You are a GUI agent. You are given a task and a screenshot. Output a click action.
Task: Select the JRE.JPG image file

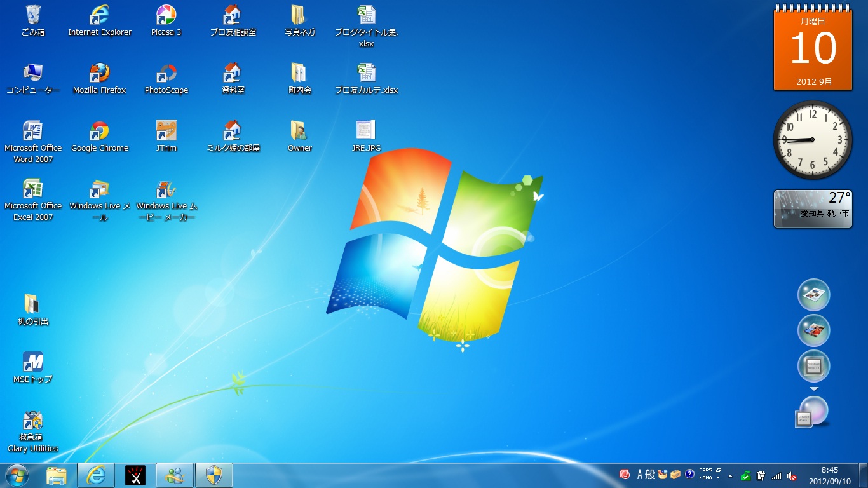[x=366, y=137]
